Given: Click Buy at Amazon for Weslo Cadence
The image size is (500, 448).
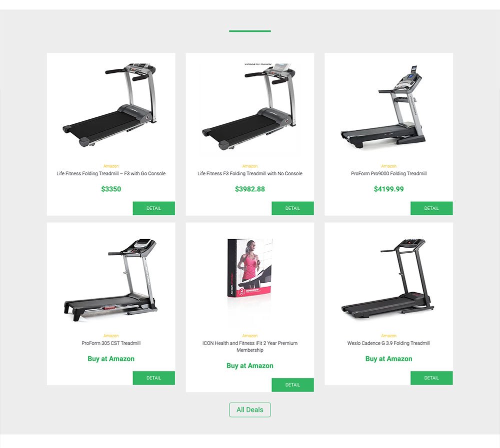Looking at the screenshot, I should tap(388, 359).
